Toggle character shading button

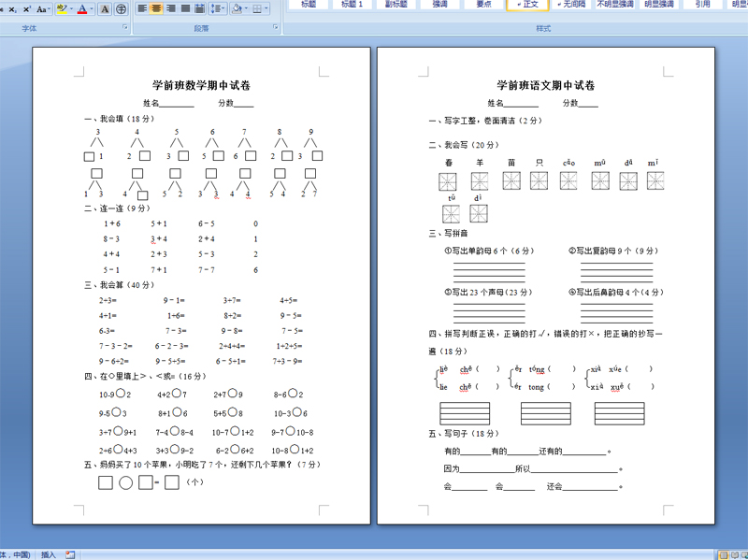[105, 9]
